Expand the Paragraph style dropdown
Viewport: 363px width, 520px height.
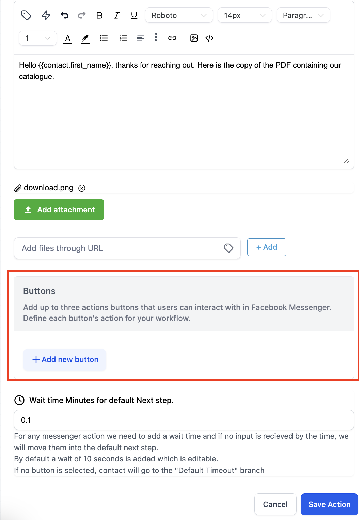pyautogui.click(x=303, y=15)
